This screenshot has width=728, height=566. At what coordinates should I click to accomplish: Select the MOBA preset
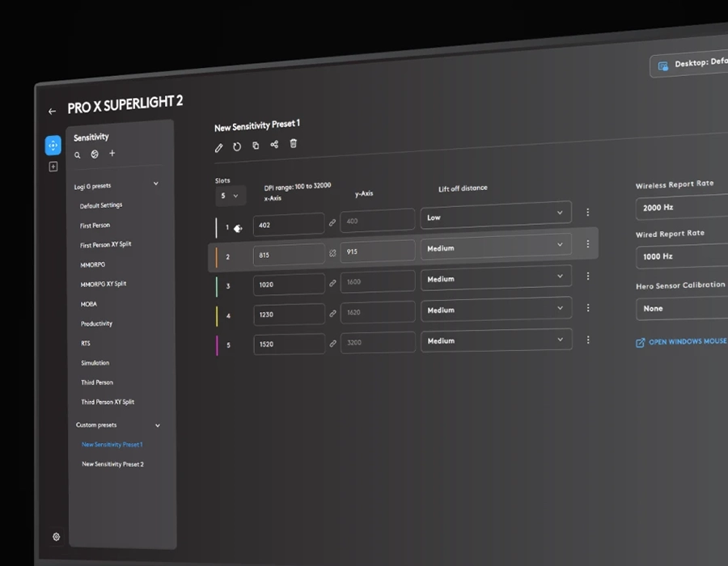[x=89, y=304]
